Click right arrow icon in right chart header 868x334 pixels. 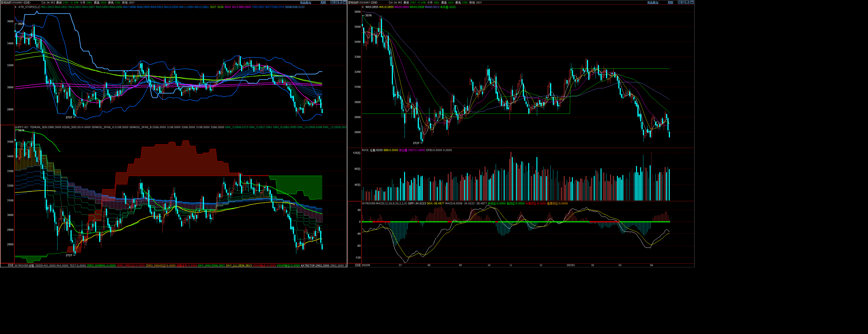[x=684, y=2]
